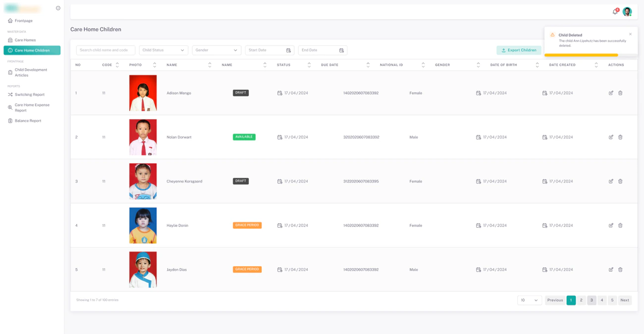Click the Export Children button

(x=519, y=50)
